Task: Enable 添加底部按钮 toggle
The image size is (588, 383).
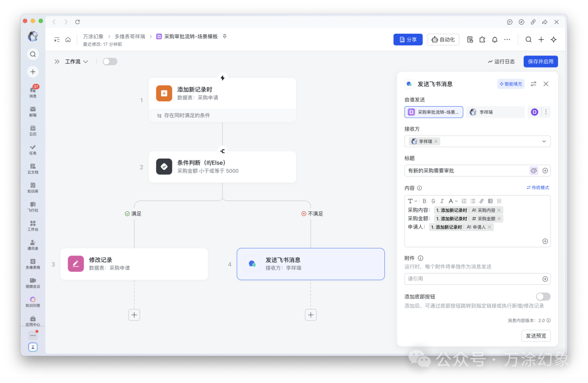Action: [x=543, y=296]
